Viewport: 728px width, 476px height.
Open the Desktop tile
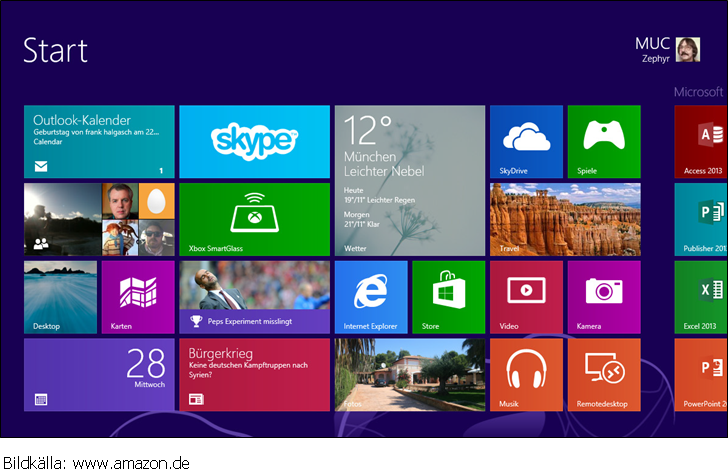pos(60,296)
